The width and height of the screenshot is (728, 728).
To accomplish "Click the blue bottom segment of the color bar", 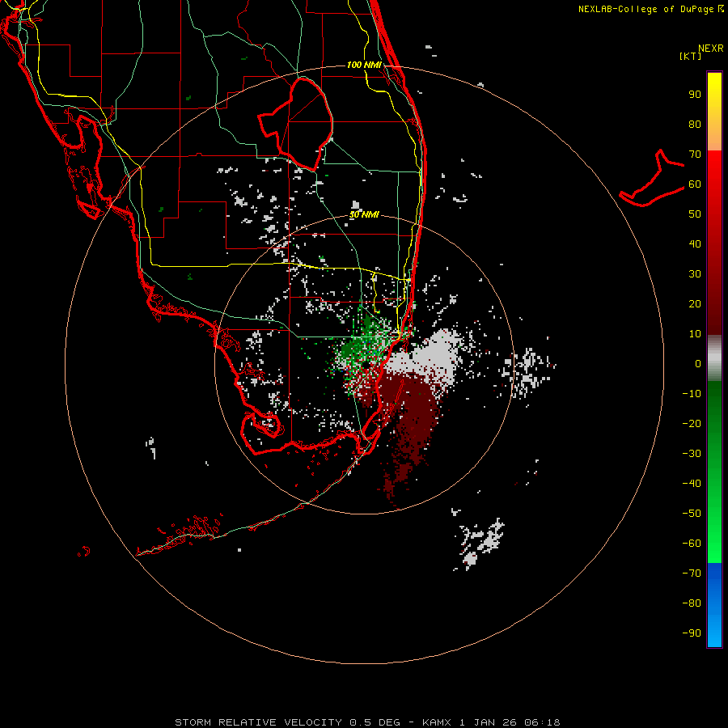I will coord(714,605).
